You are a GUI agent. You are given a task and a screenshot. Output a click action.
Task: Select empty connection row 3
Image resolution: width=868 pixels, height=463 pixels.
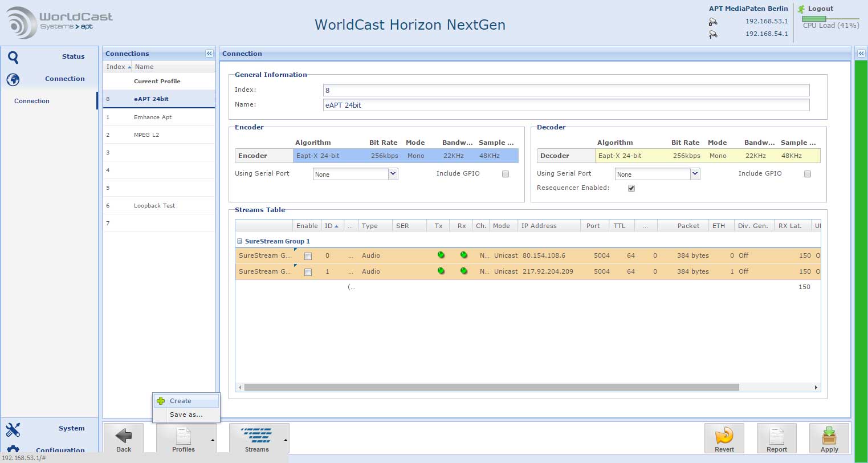[159, 152]
